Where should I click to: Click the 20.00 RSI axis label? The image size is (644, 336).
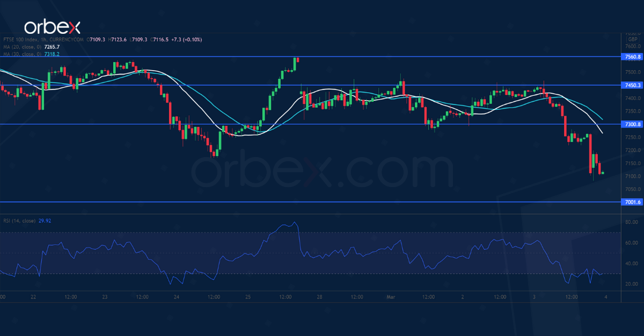[x=631, y=284]
